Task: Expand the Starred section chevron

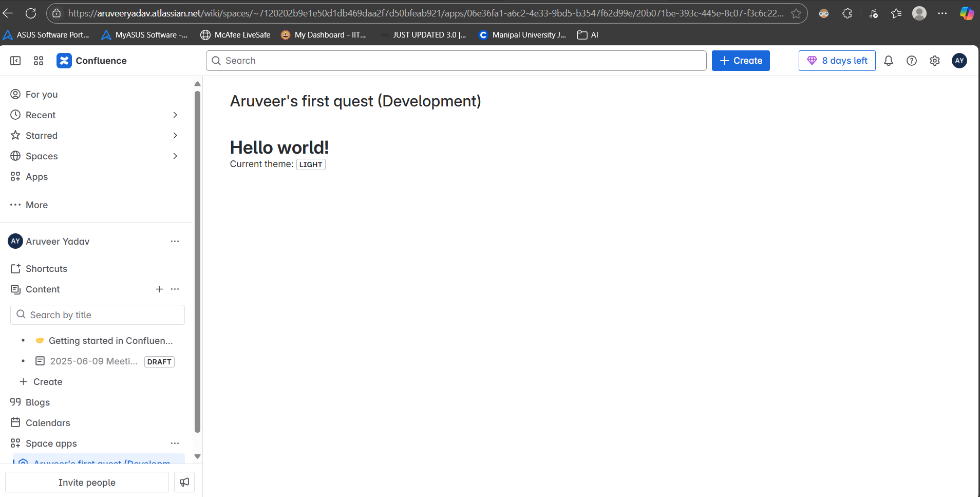Action: [x=175, y=135]
